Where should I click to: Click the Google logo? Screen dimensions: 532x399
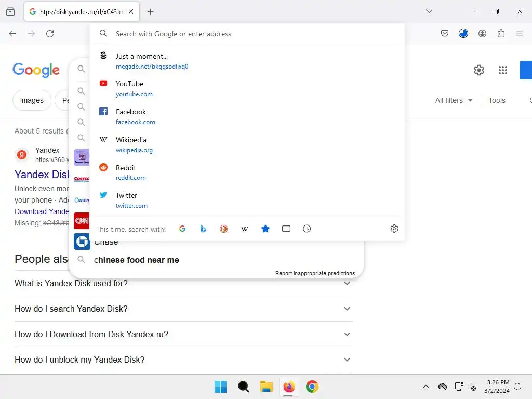[x=36, y=70]
